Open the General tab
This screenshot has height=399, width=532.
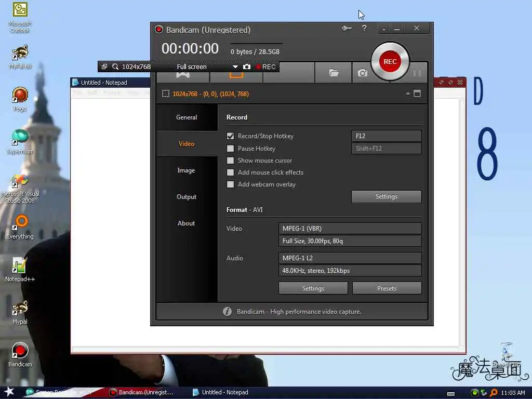pos(187,117)
